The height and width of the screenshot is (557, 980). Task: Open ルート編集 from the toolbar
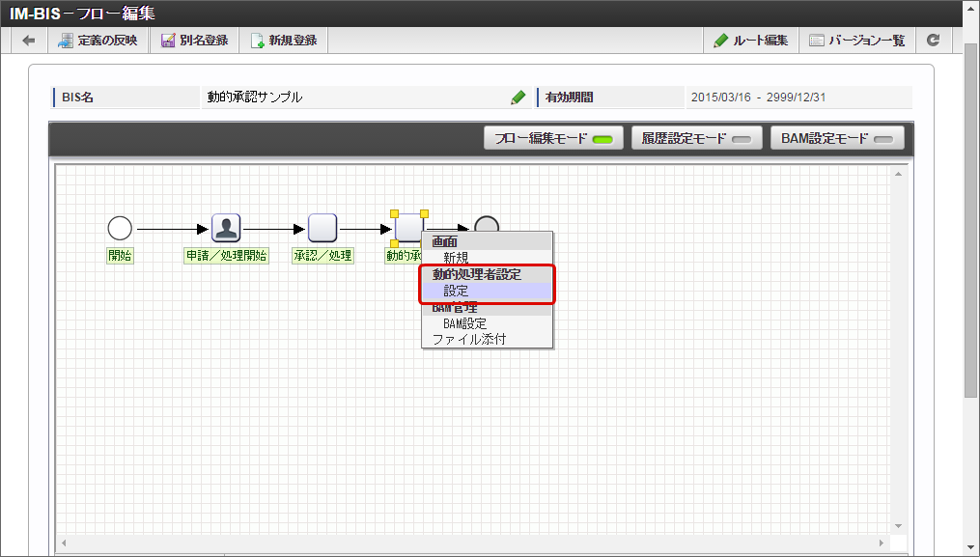coord(751,41)
